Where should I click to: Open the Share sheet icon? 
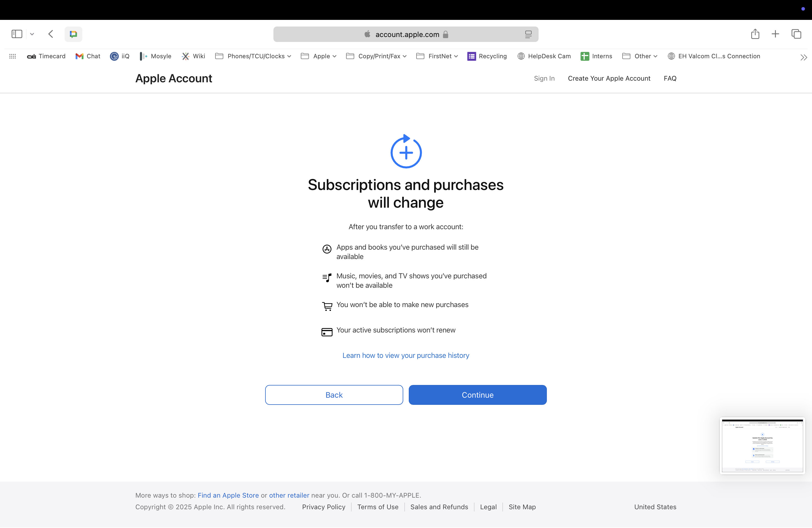coord(755,34)
